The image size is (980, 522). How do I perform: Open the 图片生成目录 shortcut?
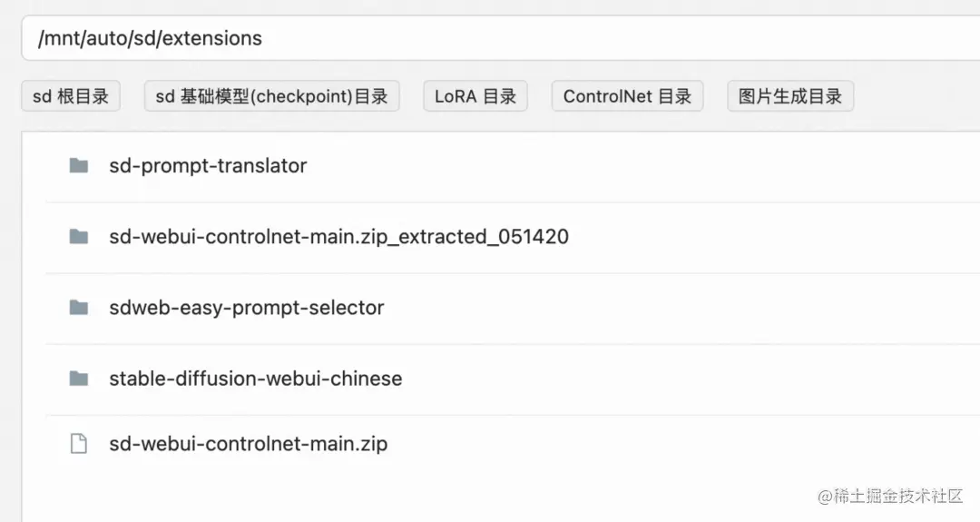[x=790, y=96]
